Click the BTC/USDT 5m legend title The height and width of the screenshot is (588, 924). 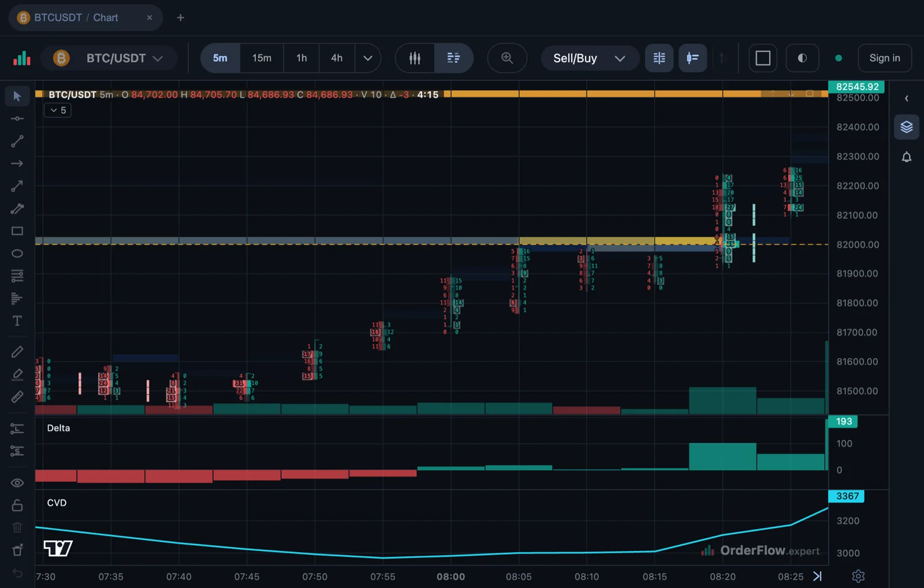click(x=81, y=95)
